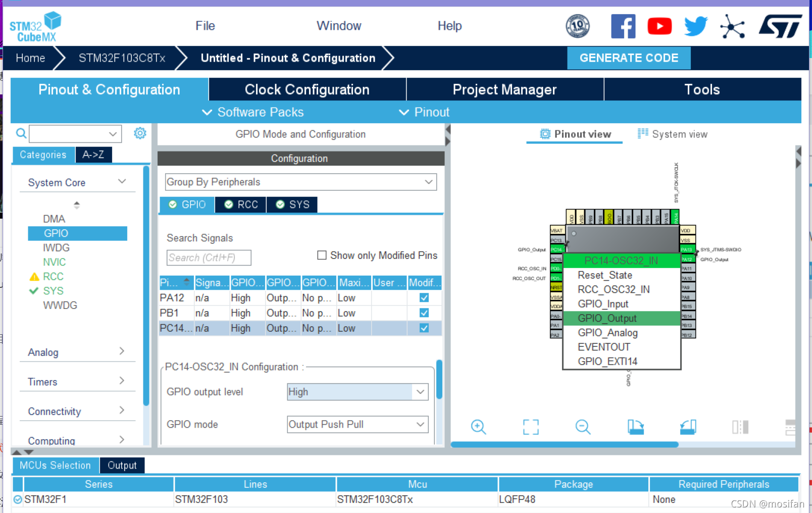Screen dimensions: 812x513
Task: Open the Window menu
Action: pos(339,26)
